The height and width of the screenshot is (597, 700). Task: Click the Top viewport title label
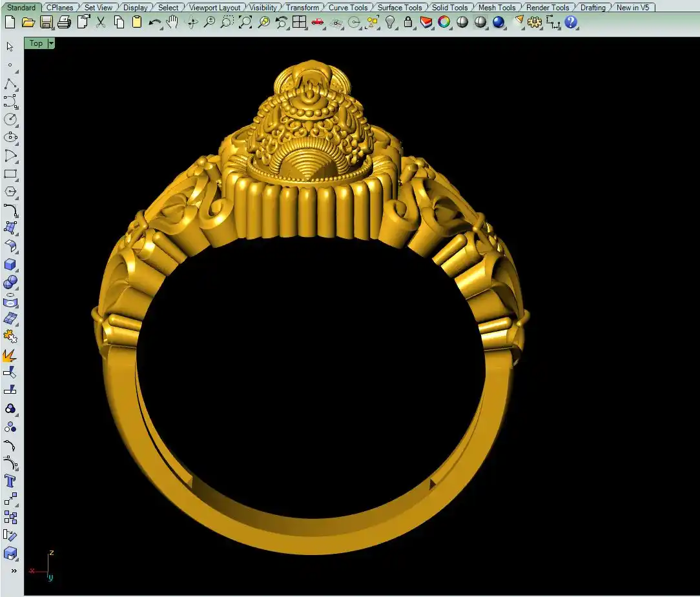tap(36, 43)
